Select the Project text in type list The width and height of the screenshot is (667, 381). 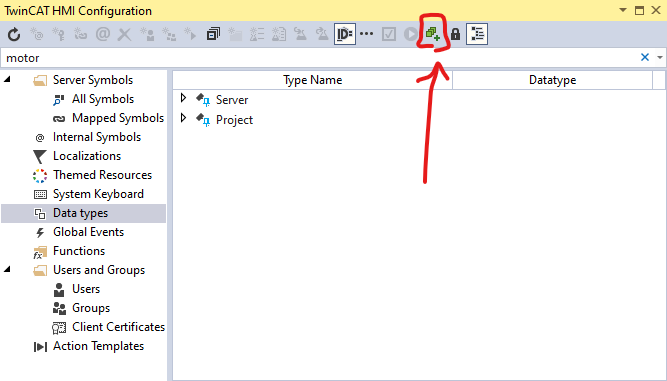pyautogui.click(x=234, y=120)
